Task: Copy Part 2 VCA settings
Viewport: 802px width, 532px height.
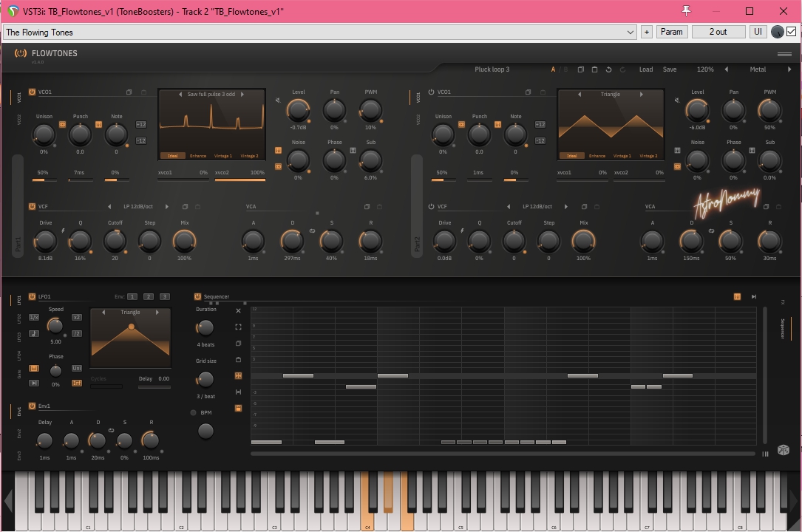Action: tap(767, 206)
